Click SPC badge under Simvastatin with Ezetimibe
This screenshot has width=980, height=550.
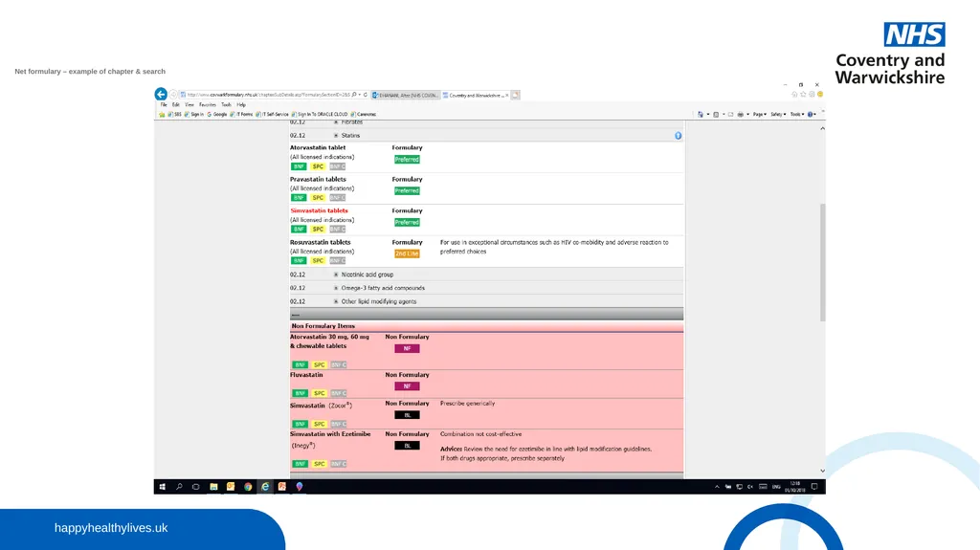click(320, 464)
